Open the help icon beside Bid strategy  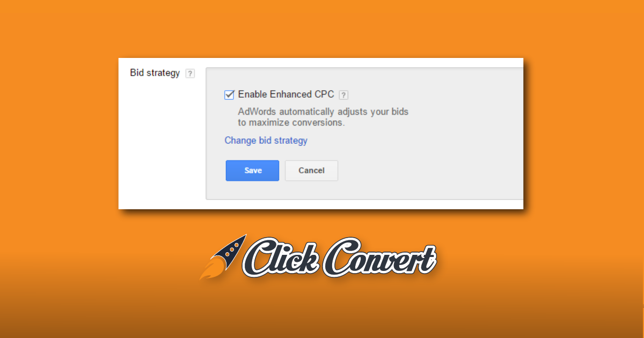[190, 74]
